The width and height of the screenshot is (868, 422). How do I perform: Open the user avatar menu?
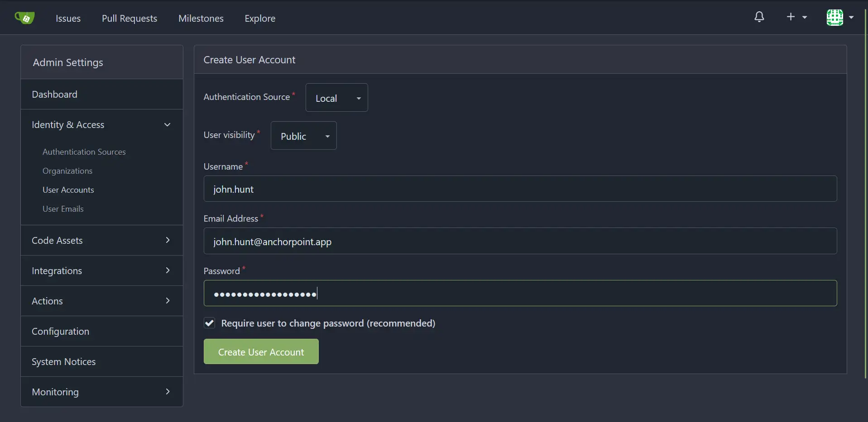[x=834, y=17]
